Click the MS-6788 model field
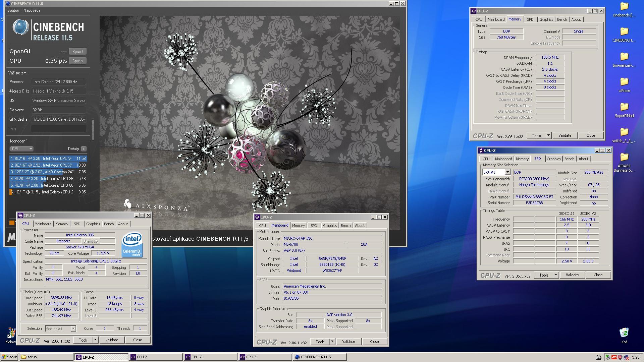 coord(314,245)
